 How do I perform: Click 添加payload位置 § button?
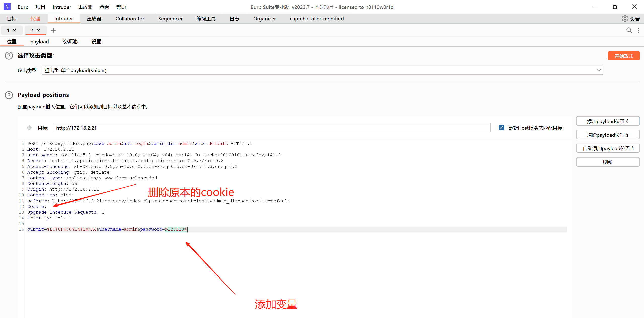click(x=608, y=121)
